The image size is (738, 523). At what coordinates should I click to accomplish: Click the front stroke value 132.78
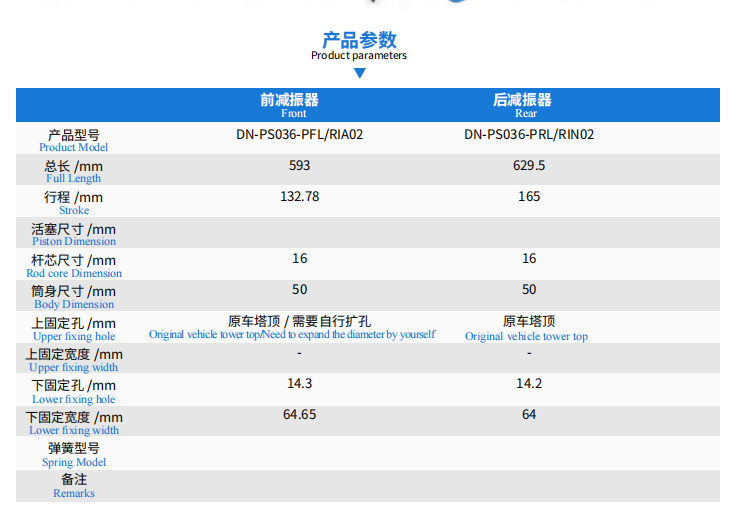[299, 196]
